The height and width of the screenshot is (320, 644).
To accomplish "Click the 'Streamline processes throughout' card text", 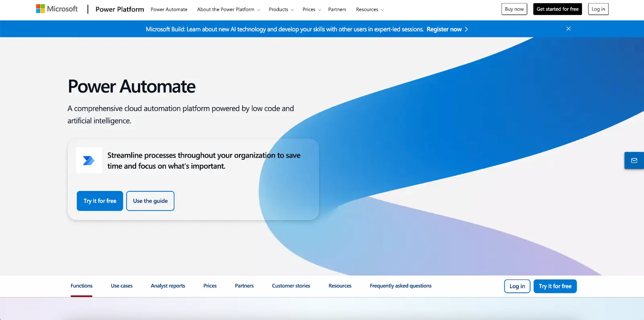I will (204, 160).
